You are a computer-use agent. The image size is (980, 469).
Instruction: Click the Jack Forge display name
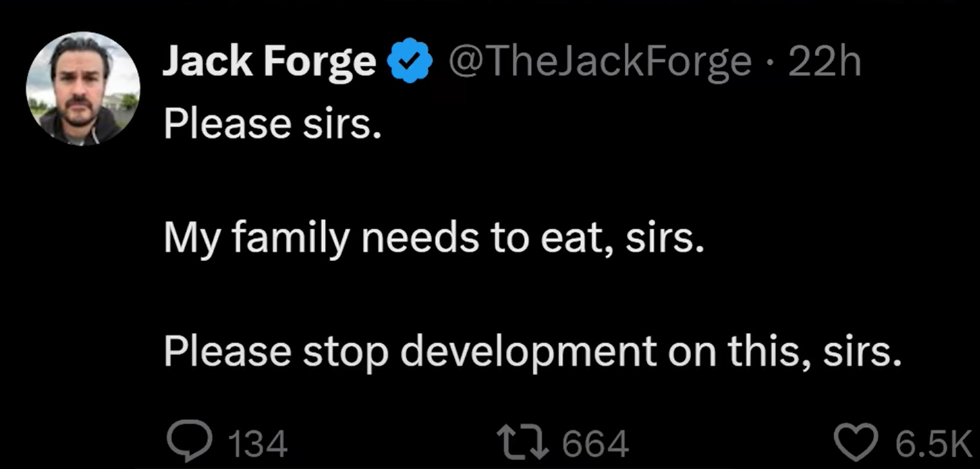(x=269, y=62)
